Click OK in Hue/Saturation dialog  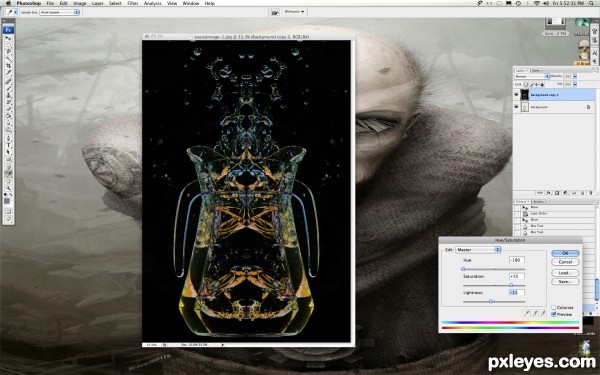click(565, 253)
